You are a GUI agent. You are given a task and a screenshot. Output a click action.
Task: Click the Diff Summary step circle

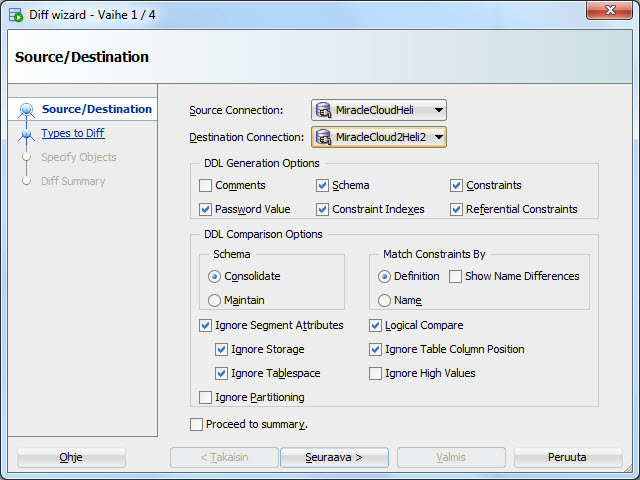tap(27, 181)
